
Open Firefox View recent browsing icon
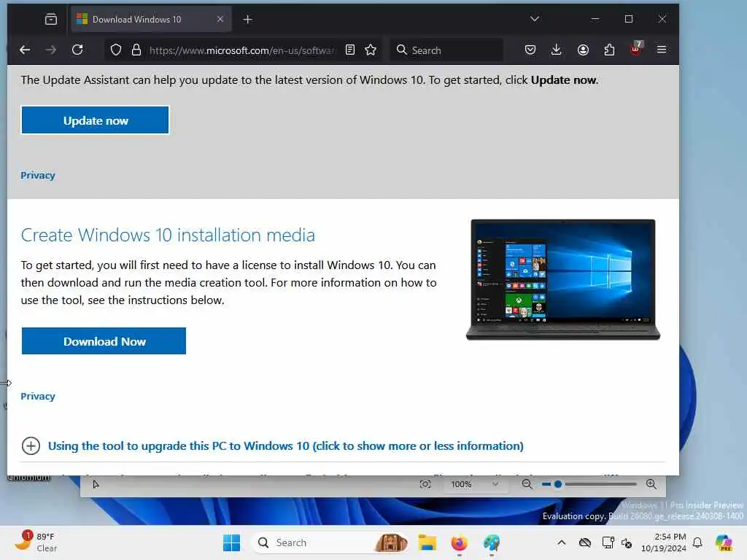point(51,19)
